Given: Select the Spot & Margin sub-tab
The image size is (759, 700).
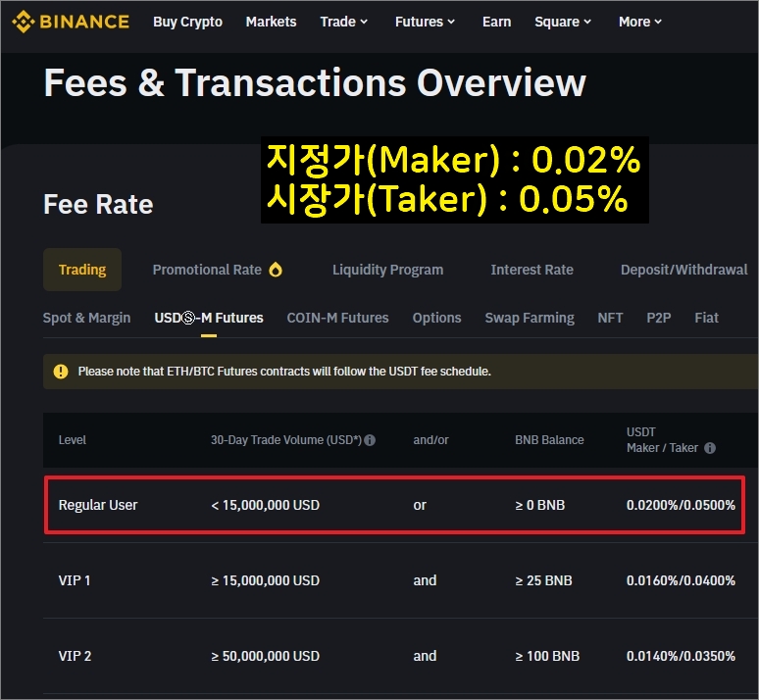Looking at the screenshot, I should [x=86, y=318].
